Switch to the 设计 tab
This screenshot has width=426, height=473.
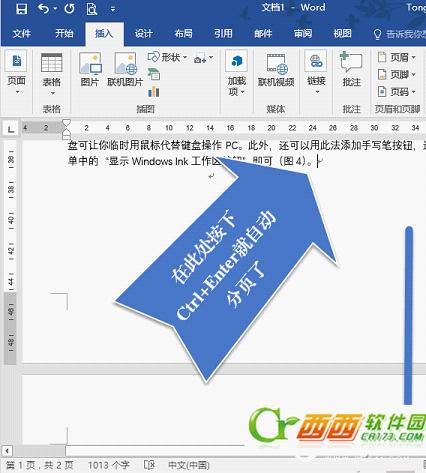point(144,33)
